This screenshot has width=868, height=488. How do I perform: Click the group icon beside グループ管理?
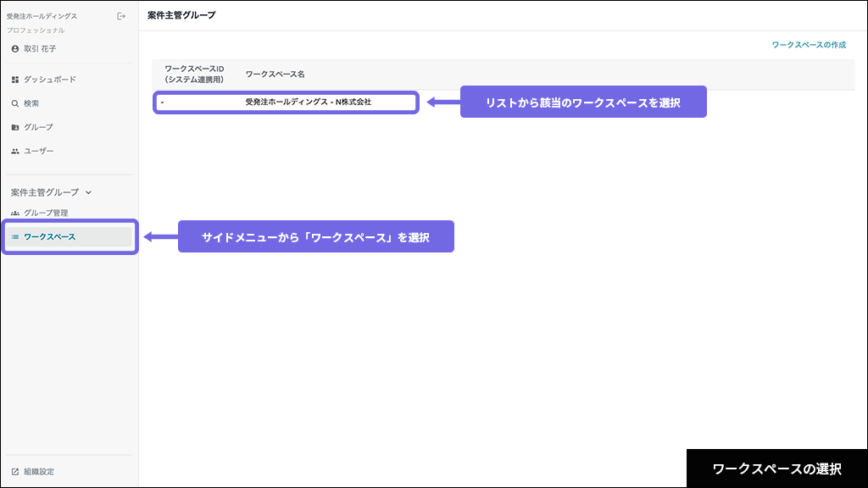(15, 213)
